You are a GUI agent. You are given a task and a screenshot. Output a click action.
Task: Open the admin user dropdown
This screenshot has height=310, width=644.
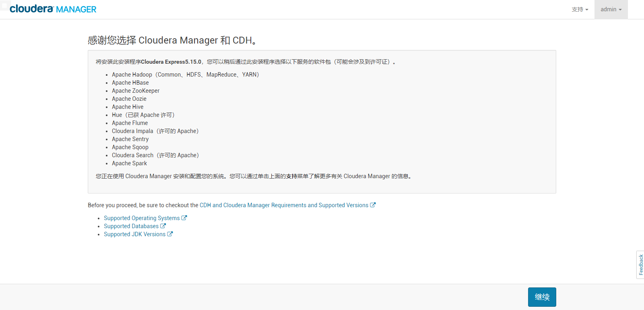point(611,9)
